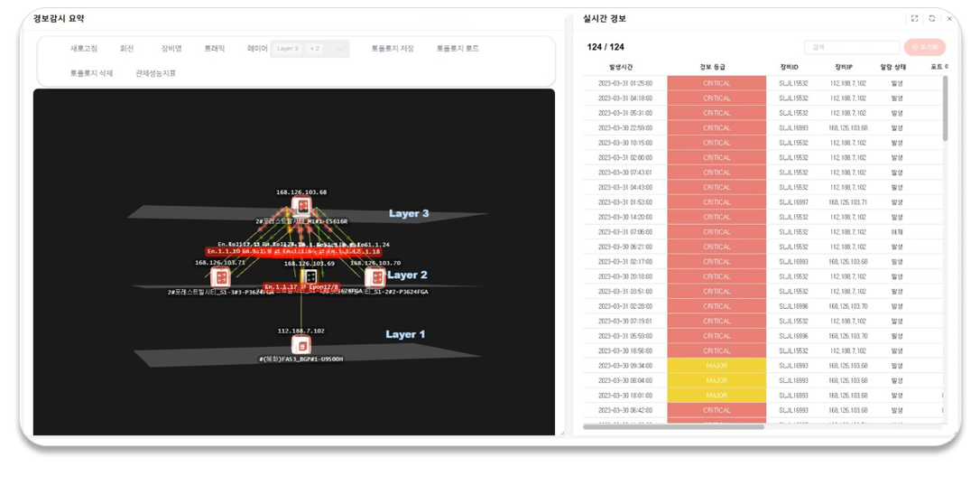
Task: Sort by 발생시간 column header
Action: pyautogui.click(x=621, y=67)
